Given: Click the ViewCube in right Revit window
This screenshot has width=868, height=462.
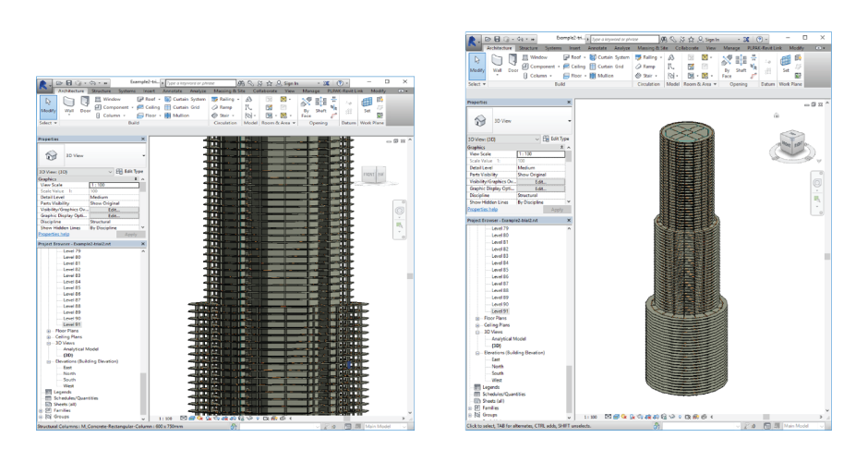Looking at the screenshot, I should click(792, 142).
